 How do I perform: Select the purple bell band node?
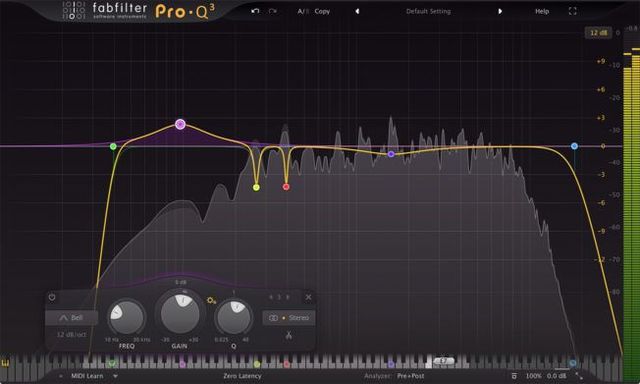point(180,124)
